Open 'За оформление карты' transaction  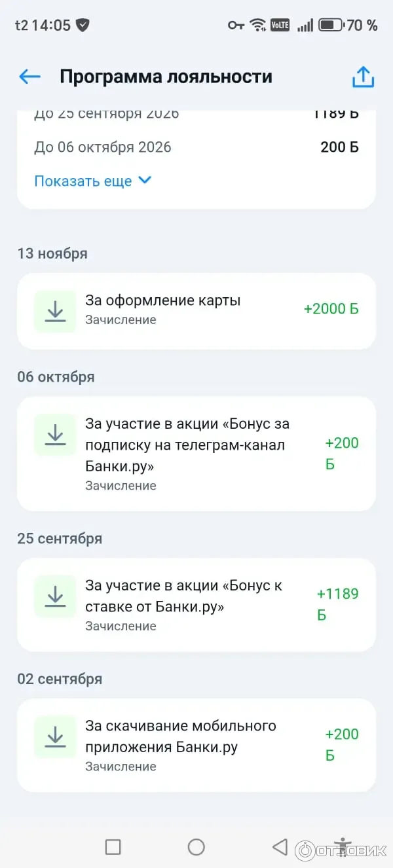[163, 301]
